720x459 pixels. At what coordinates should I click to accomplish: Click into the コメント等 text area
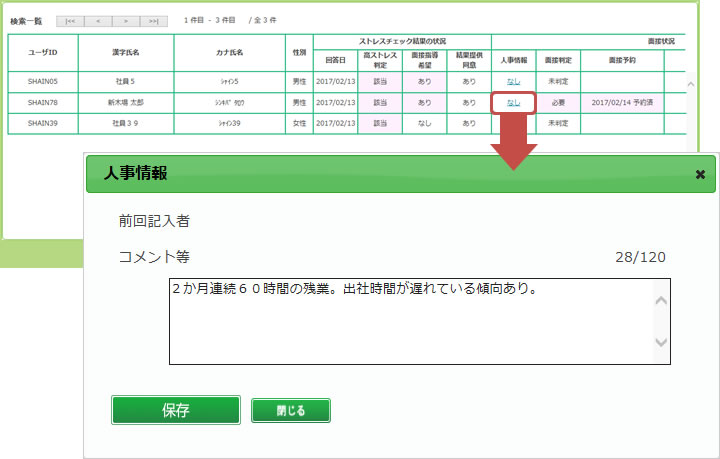coord(420,321)
